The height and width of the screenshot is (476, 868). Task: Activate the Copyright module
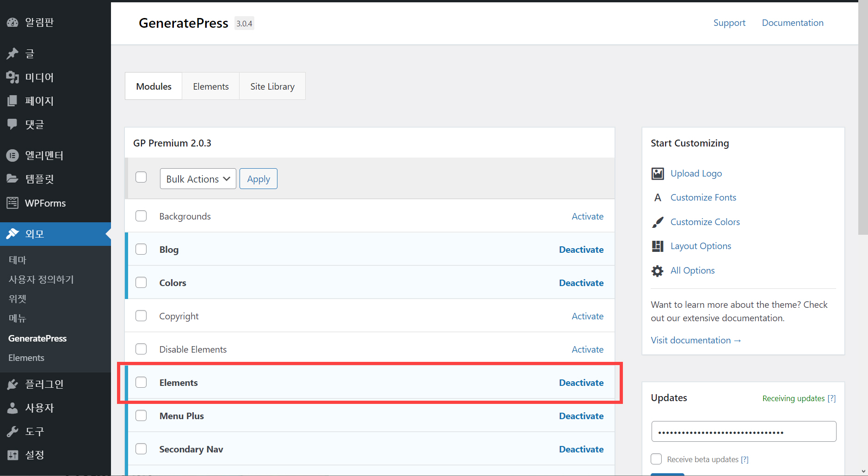[587, 316]
